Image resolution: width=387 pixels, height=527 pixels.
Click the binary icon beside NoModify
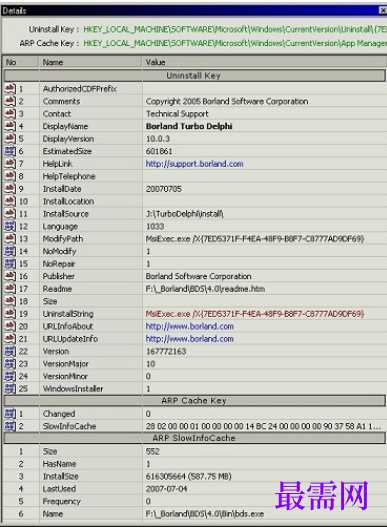[x=10, y=251]
